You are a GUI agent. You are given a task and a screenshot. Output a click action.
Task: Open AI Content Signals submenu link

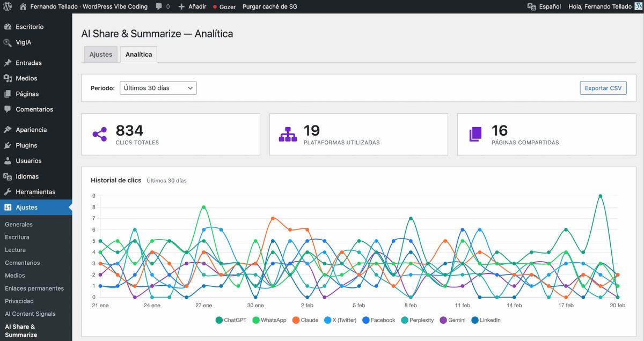(30, 314)
